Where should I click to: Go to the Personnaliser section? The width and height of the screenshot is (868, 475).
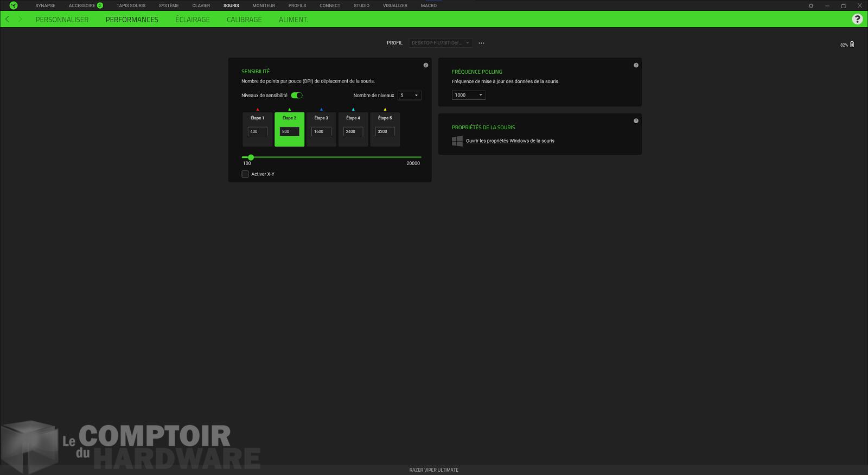click(62, 20)
